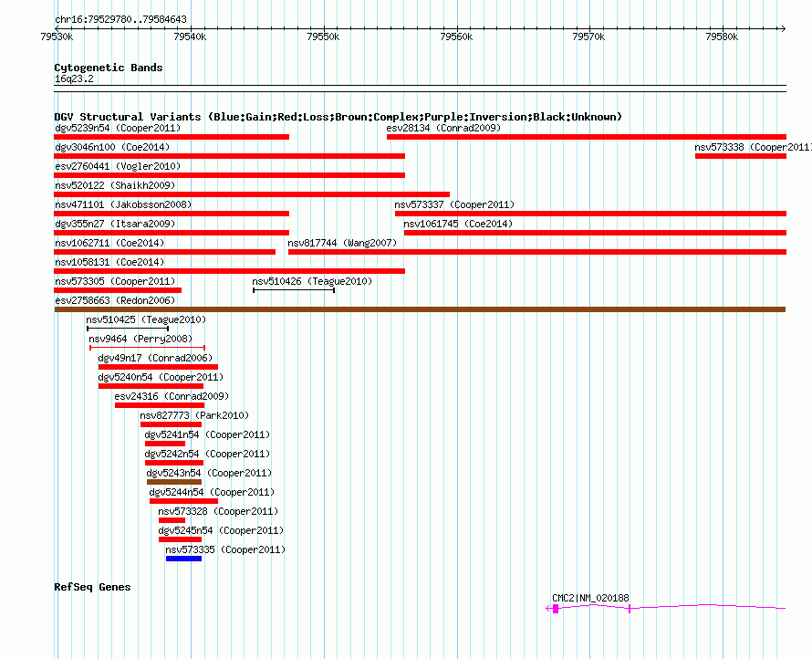This screenshot has height=659, width=812.
Task: Open the dgv3046n100 (Coe2014) variant
Action: click(x=112, y=147)
